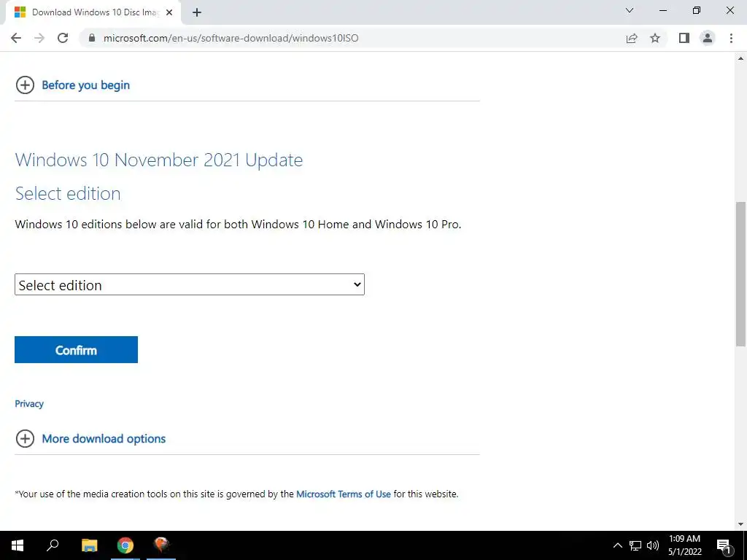Screen dimensions: 747x560
Task: Share this page via share icon
Action: (632, 38)
